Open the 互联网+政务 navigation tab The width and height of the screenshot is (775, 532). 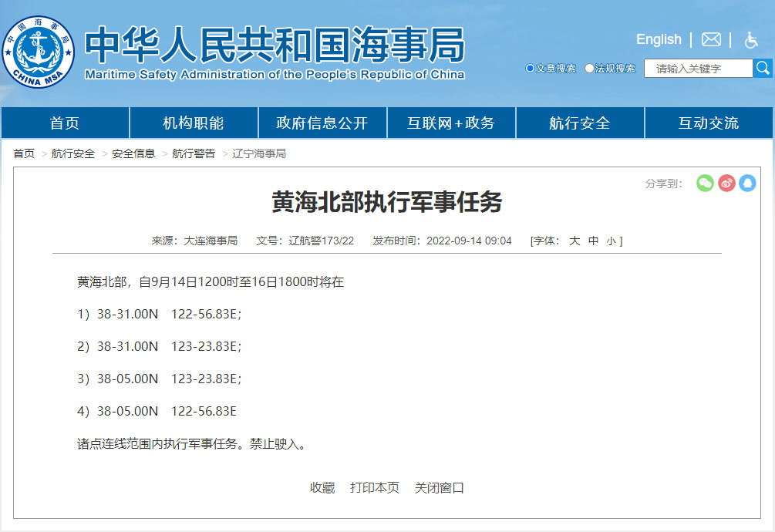(x=451, y=123)
